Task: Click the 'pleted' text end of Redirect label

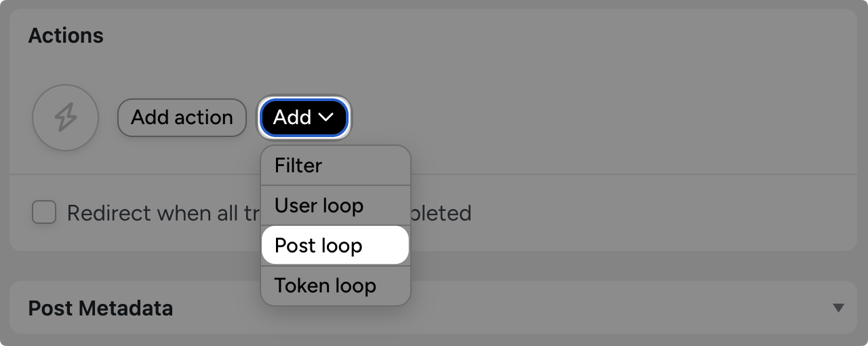Action: (441, 213)
